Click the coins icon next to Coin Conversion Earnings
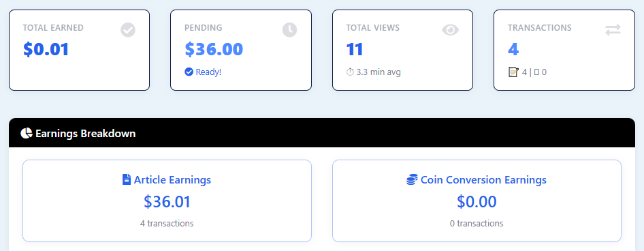The image size is (644, 251). pyautogui.click(x=412, y=180)
